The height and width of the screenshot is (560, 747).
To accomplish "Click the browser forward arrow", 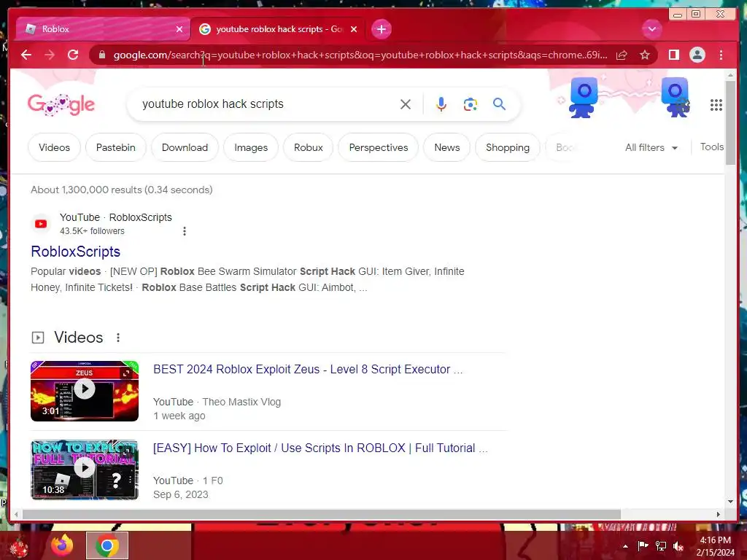I will (x=50, y=55).
